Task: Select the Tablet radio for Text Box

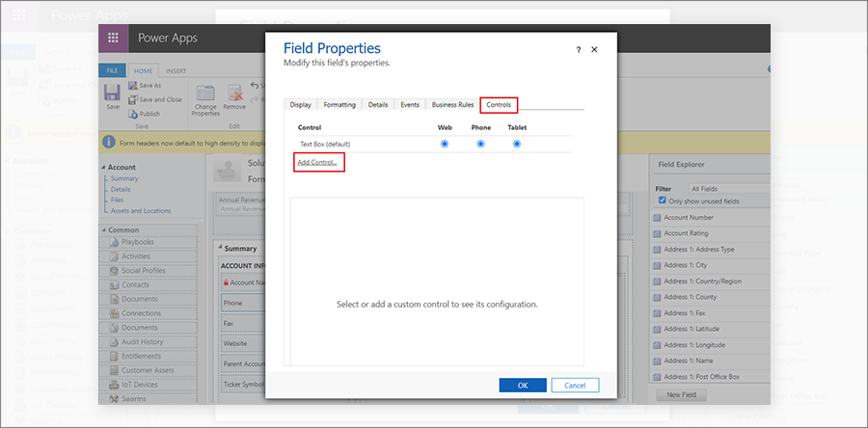Action: click(x=517, y=144)
